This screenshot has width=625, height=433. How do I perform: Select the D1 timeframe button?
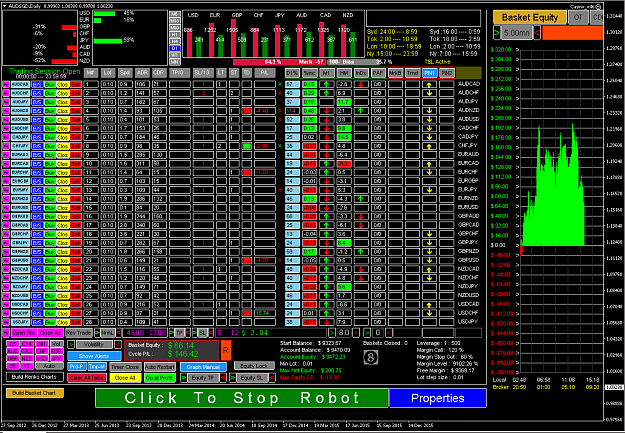click(x=175, y=48)
